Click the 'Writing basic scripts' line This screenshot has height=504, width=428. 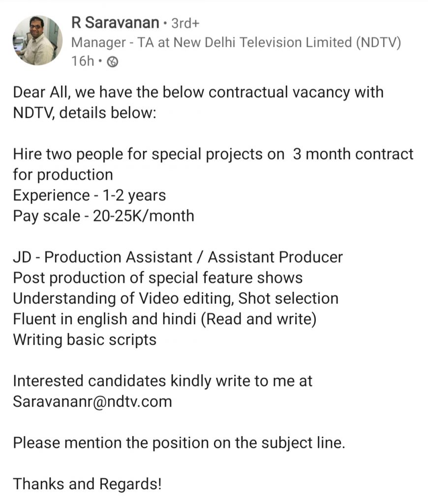[x=85, y=340]
